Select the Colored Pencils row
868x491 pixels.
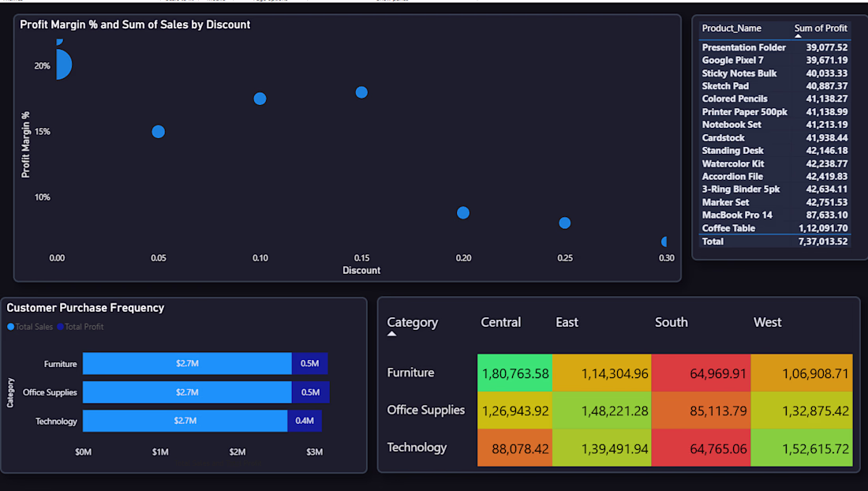click(774, 99)
